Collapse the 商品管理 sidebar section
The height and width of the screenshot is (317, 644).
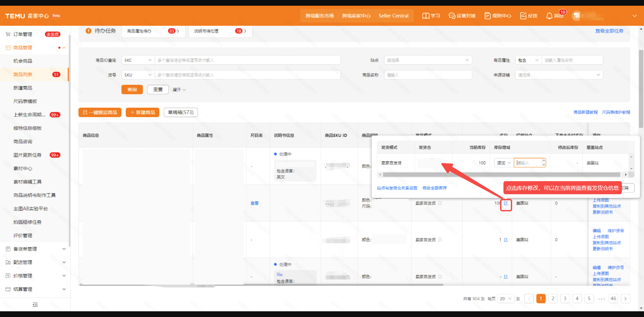point(64,48)
